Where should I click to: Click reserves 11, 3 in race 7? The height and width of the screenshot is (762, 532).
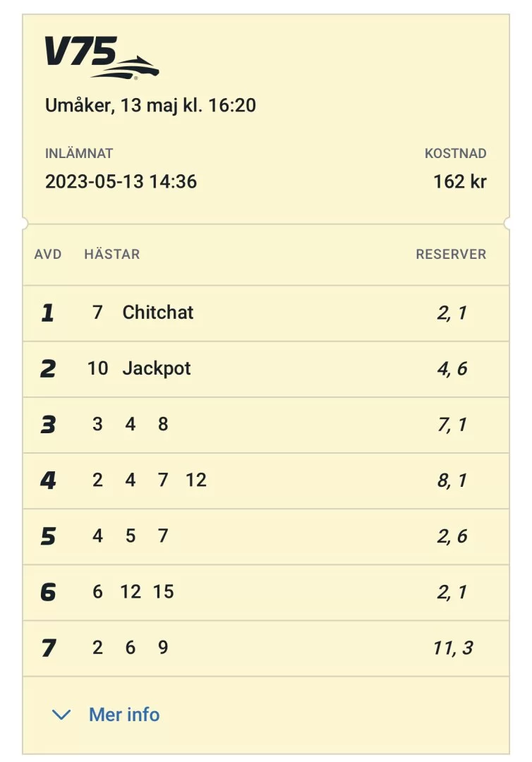453,648
